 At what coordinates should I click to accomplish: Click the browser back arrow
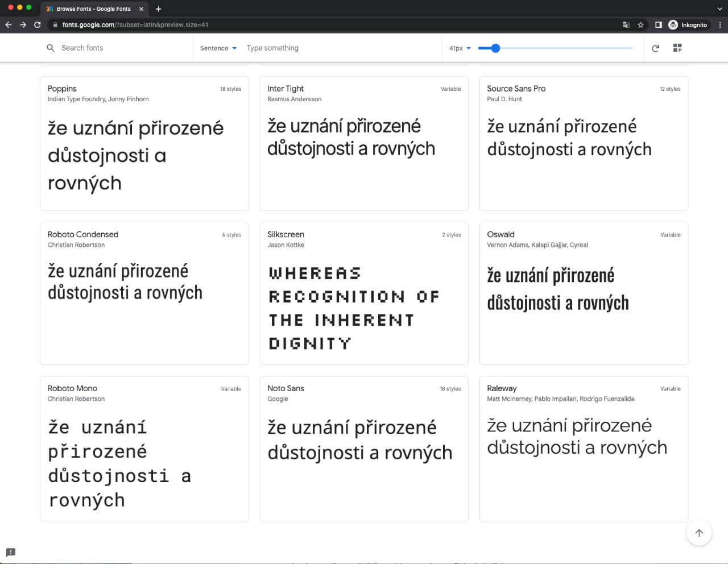(x=8, y=25)
